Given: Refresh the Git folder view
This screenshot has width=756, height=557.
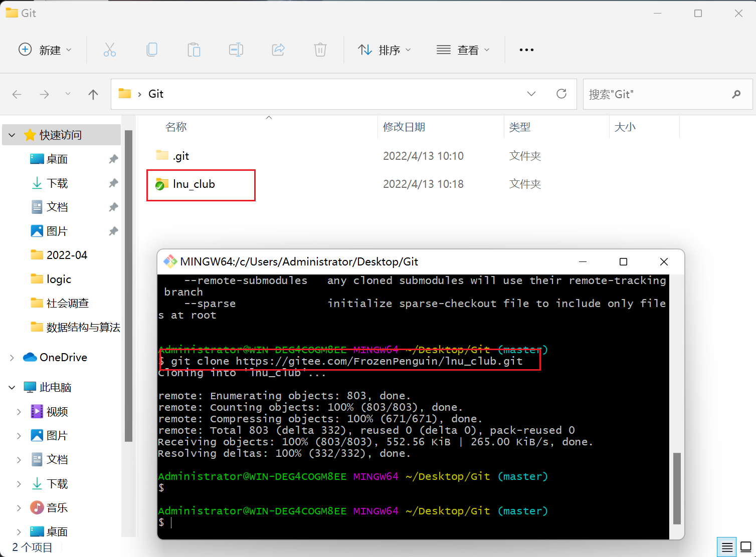Looking at the screenshot, I should click(x=561, y=94).
